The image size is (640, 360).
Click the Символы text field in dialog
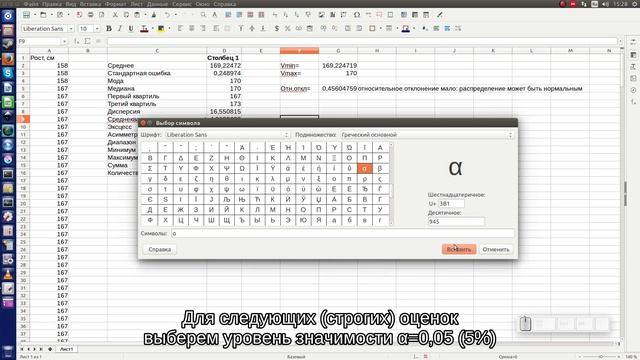click(x=342, y=233)
